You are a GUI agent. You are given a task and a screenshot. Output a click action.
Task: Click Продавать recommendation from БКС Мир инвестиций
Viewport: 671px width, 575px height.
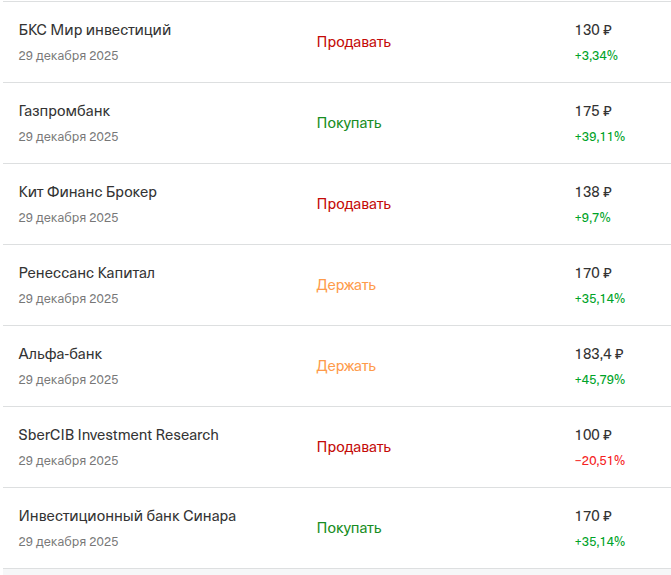coord(353,42)
